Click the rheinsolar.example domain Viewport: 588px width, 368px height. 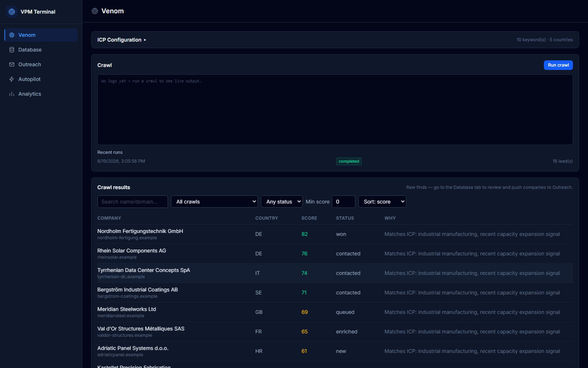coord(117,257)
